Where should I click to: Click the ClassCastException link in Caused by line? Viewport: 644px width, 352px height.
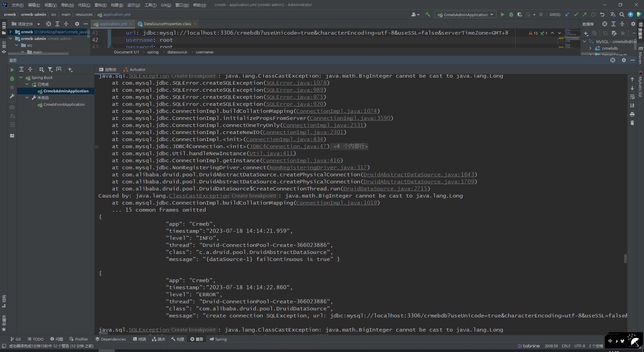click(199, 196)
